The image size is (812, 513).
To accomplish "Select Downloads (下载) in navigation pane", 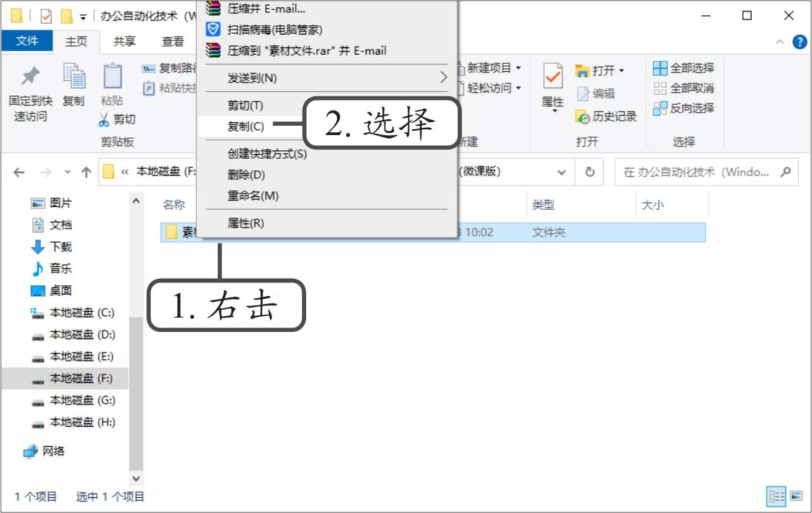I will pos(52,247).
